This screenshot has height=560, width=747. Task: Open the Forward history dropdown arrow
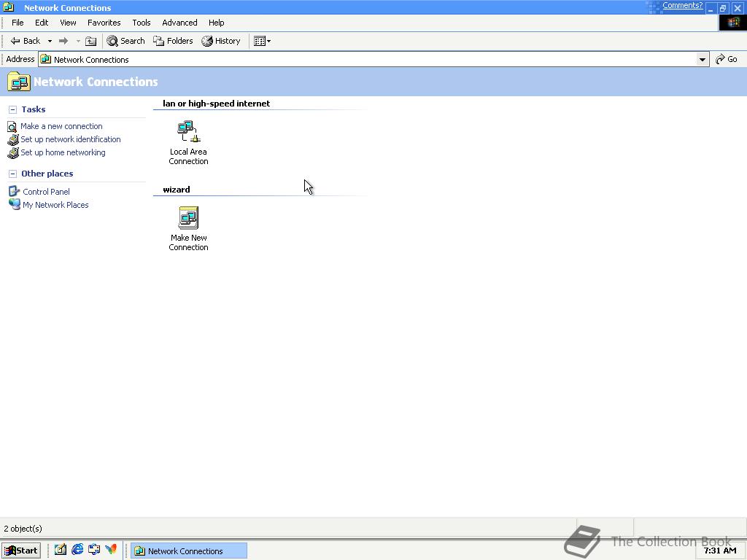78,41
